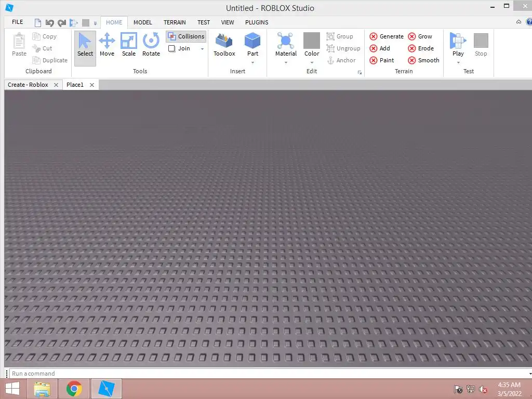Expand the Play dropdown arrow
Screen dimensions: 532x399
click(x=458, y=62)
